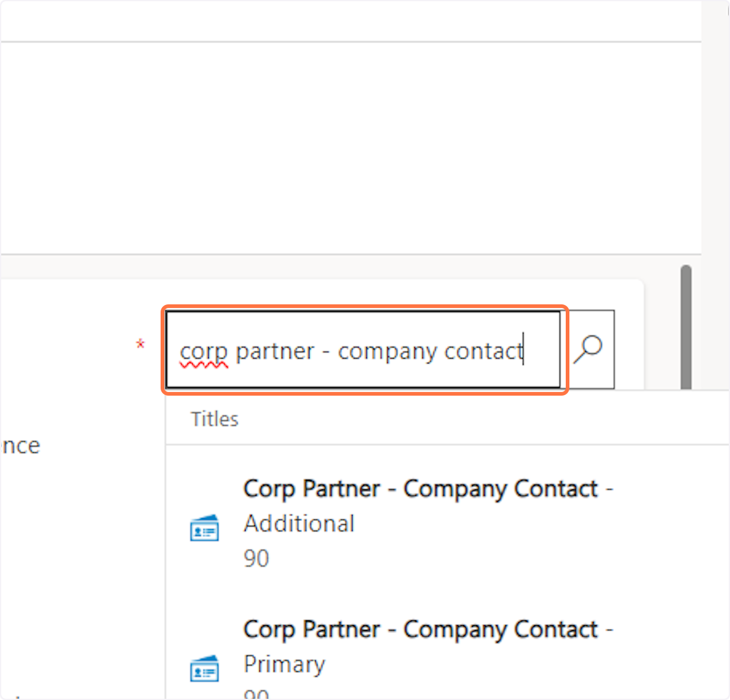Viewport: 730px width, 700px height.
Task: Click the 'Primary' subtitle of second result
Action: (284, 664)
